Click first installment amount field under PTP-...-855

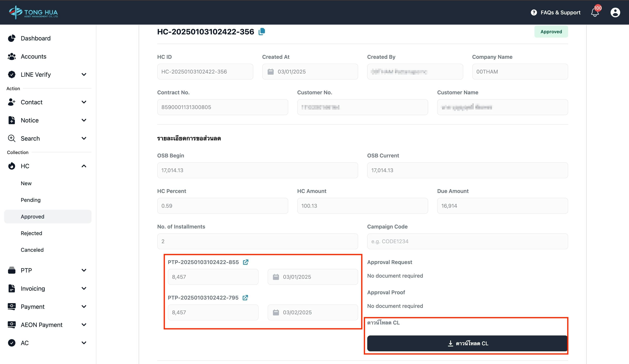coord(213,277)
